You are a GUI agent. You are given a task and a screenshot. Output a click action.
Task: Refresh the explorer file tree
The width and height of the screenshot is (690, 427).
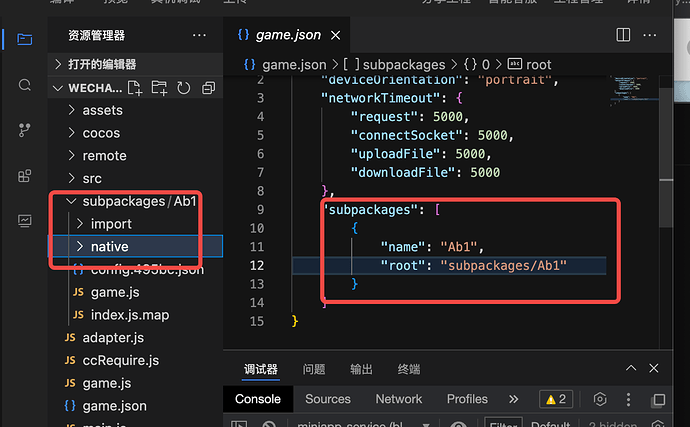pos(184,88)
